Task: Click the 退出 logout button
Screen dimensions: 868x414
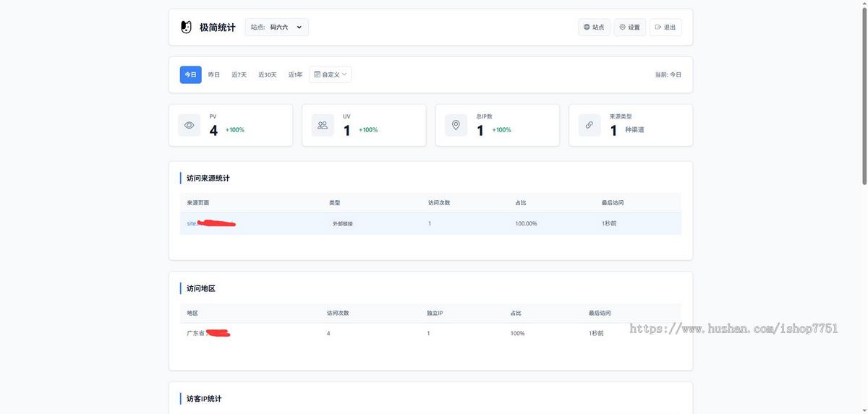Action: 665,27
